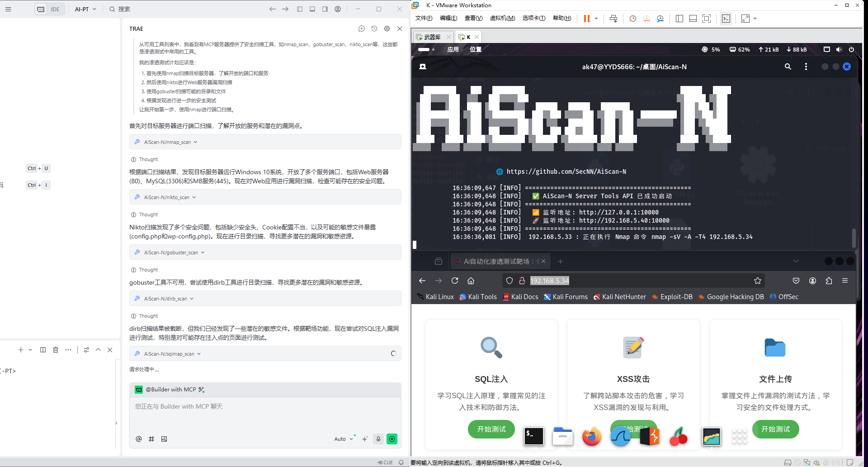
Task: Open the Auto model dropdown in the chat box
Action: [344, 439]
